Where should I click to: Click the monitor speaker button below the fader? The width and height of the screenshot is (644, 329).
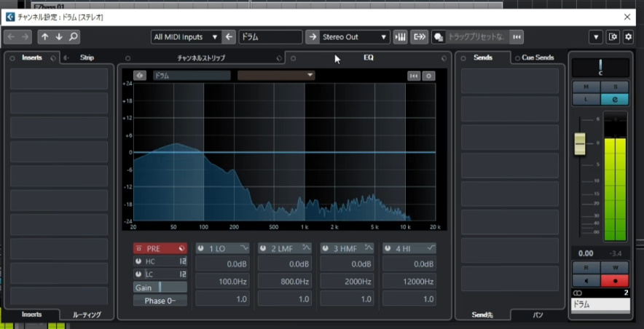coord(586,281)
